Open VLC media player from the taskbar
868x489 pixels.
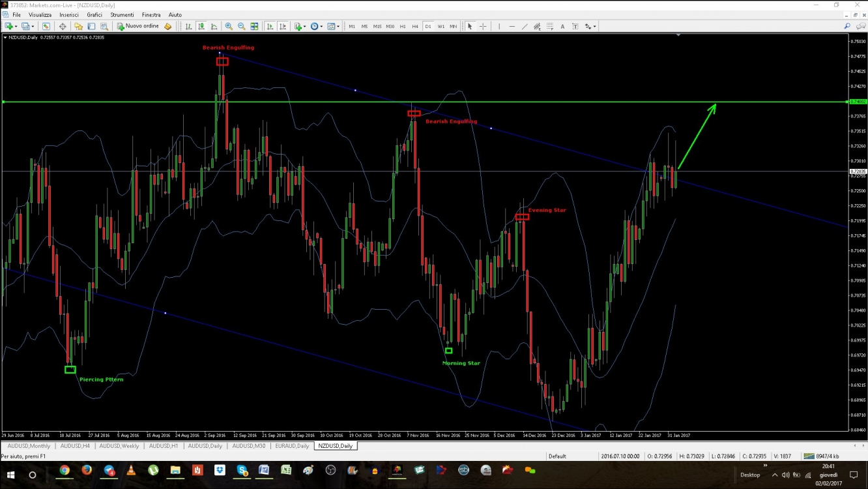[x=131, y=470]
